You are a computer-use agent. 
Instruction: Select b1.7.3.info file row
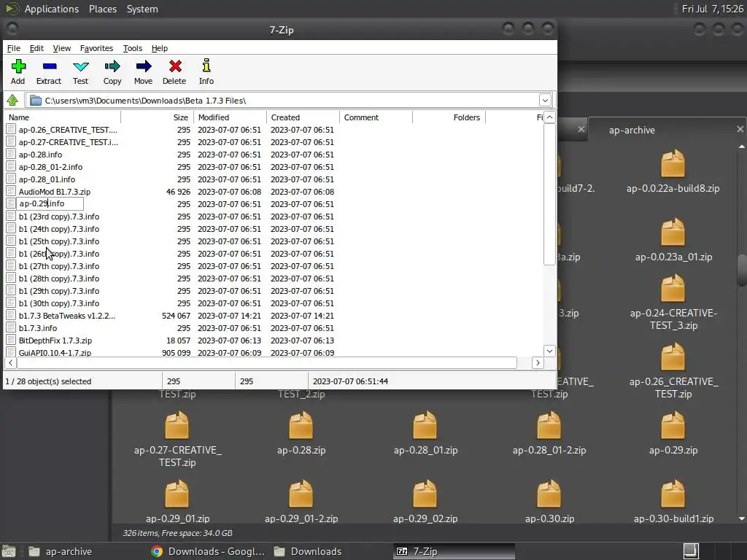pyautogui.click(x=274, y=327)
